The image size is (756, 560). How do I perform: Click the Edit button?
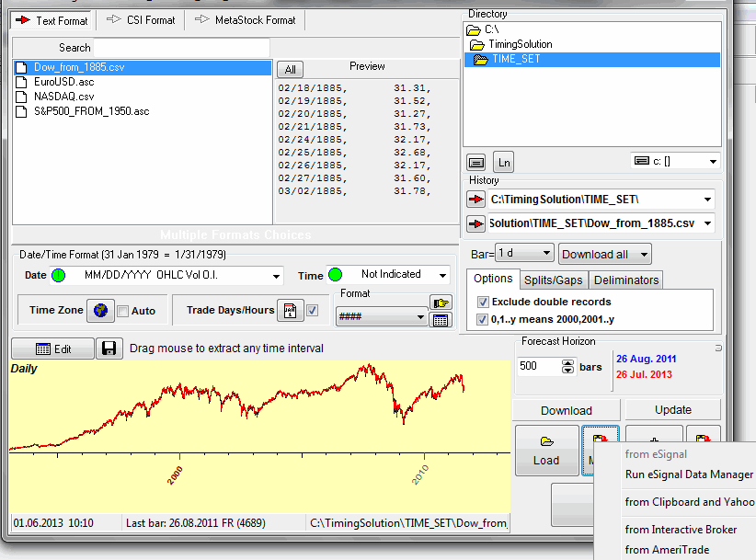coord(52,349)
